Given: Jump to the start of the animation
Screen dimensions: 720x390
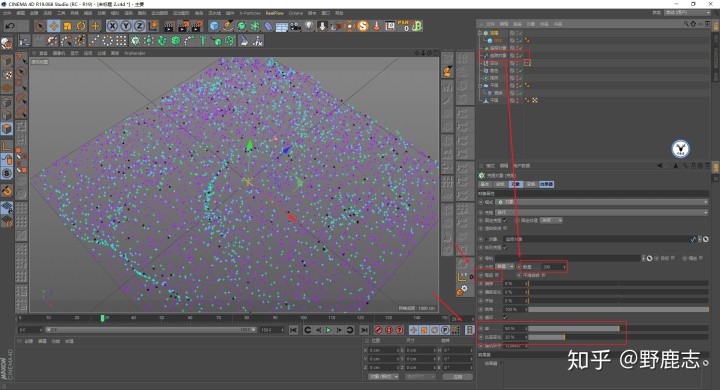Looking at the screenshot, I should 293,330.
